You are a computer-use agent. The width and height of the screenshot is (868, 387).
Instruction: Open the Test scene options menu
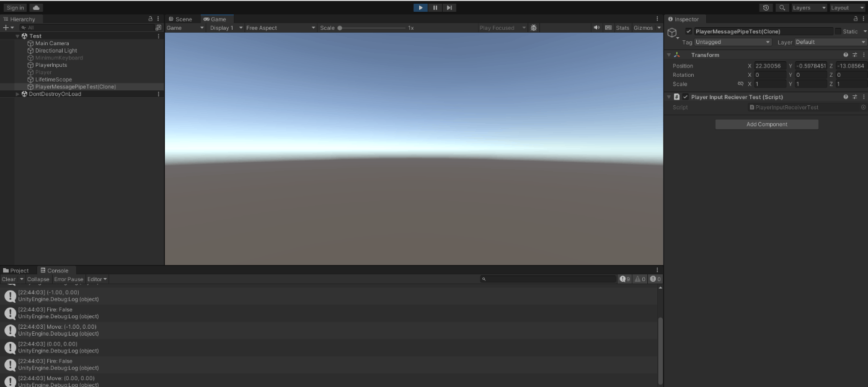pos(159,36)
